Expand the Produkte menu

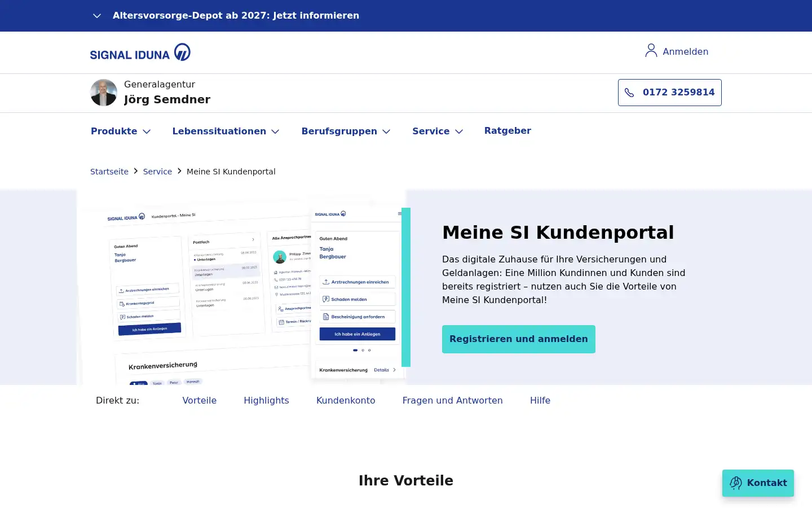tap(121, 131)
